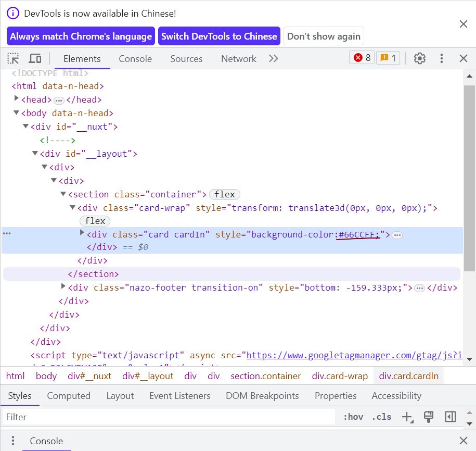Open the Accessibility pane tab
This screenshot has height=451, width=476.
396,396
